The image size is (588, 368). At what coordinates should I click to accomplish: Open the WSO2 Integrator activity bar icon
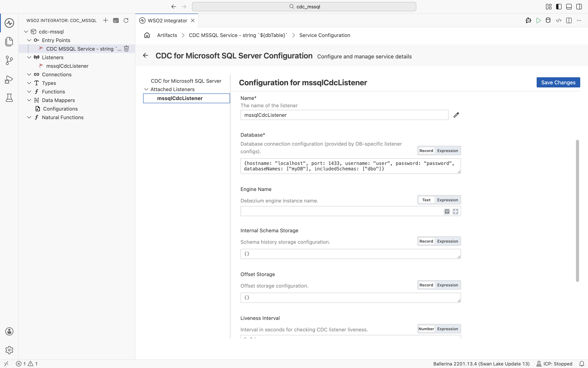[x=9, y=23]
